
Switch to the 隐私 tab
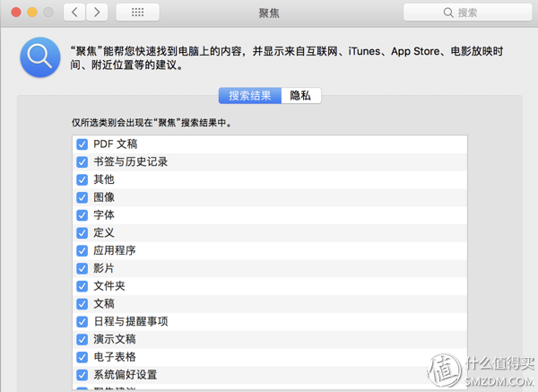[301, 95]
